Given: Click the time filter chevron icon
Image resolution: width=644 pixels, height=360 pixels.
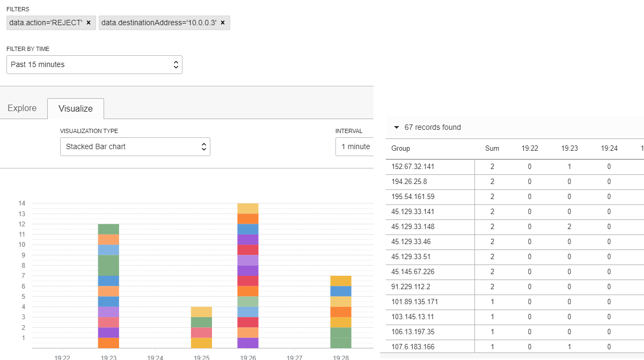Looking at the screenshot, I should (x=175, y=64).
